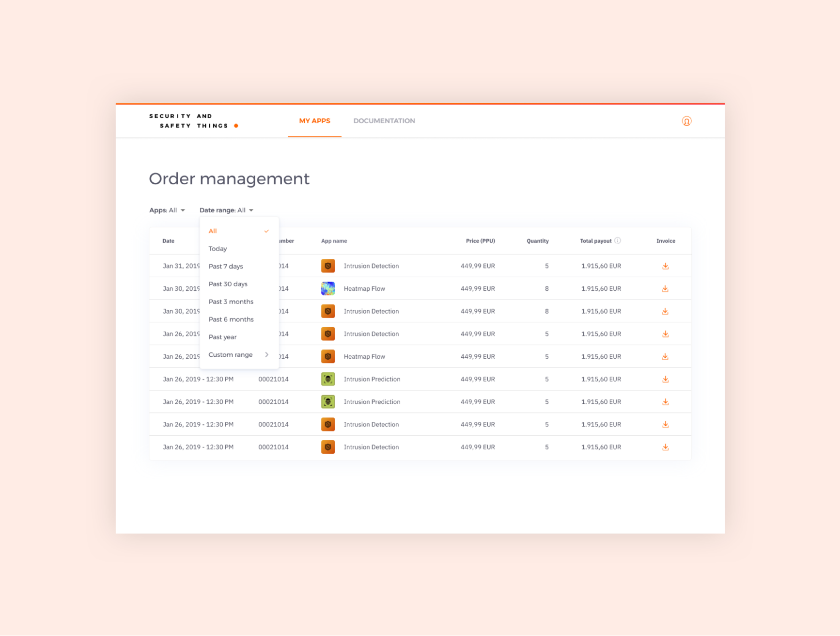Viewport: 840px width, 636px height.
Task: Click first Intrusion Prediction green app icon
Action: pos(328,380)
